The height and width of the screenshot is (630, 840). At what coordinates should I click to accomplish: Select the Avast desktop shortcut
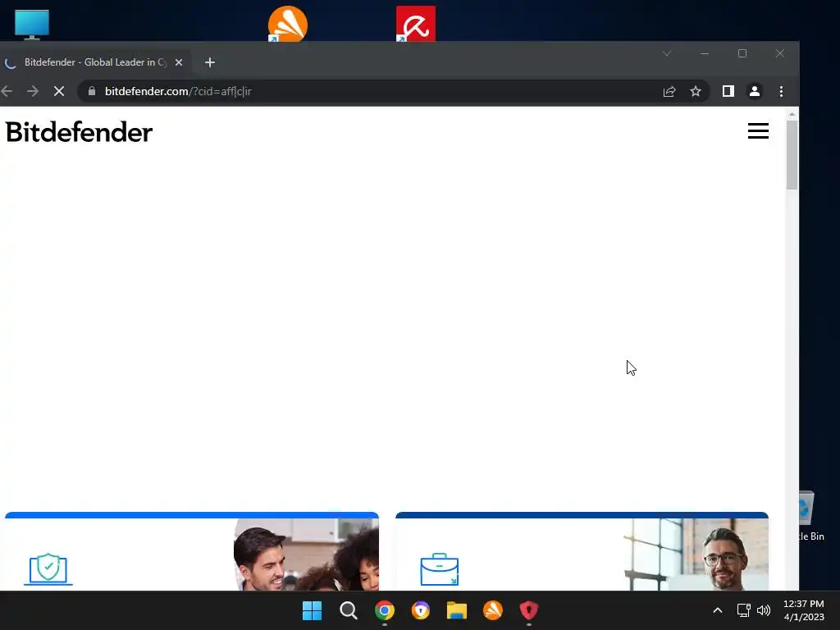(288, 24)
